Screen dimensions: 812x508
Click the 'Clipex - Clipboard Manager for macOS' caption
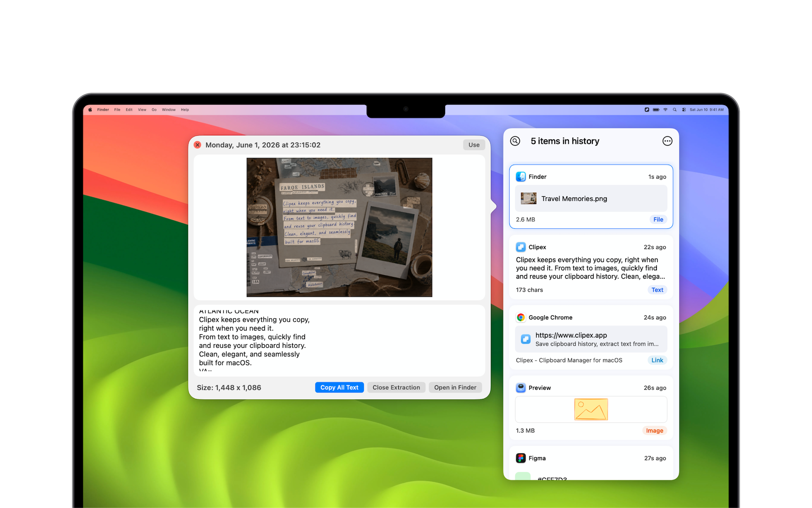coord(569,360)
